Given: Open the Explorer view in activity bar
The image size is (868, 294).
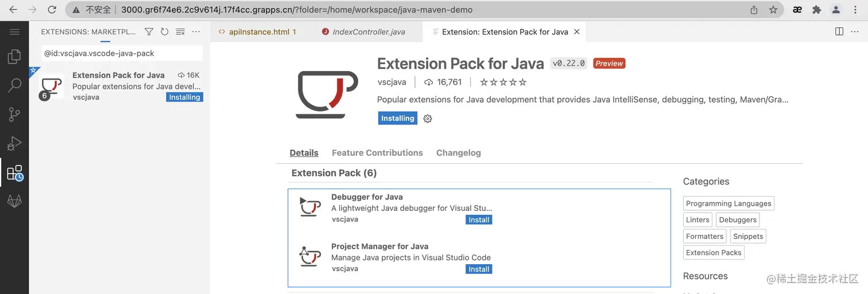Looking at the screenshot, I should [x=14, y=57].
